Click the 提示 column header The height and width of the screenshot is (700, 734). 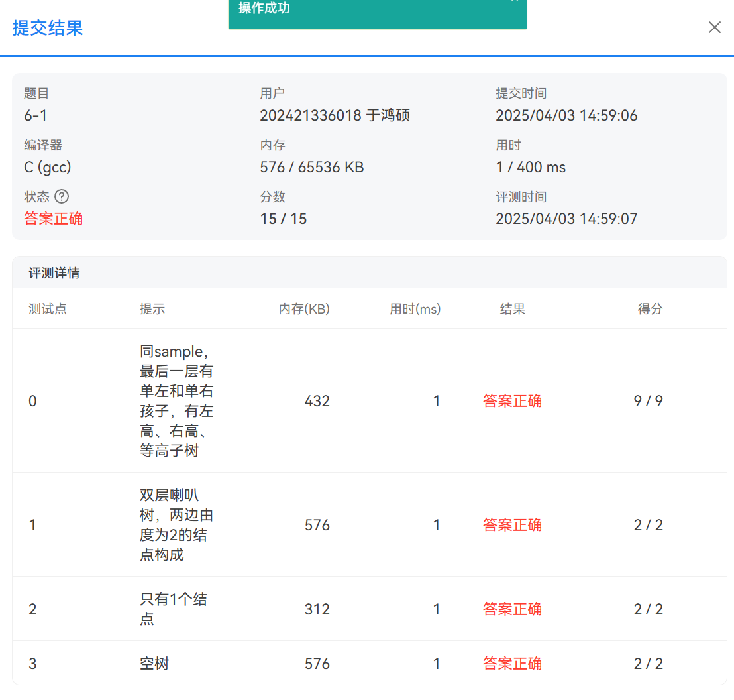click(152, 309)
